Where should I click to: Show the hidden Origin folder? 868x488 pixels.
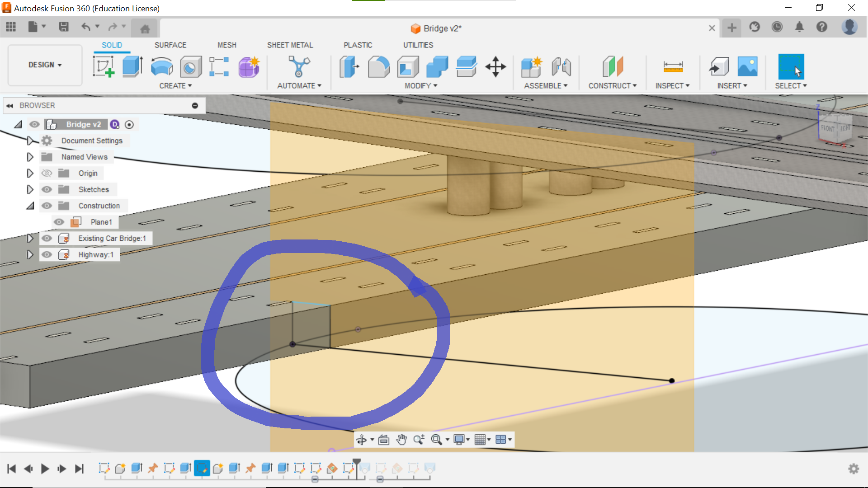[47, 173]
